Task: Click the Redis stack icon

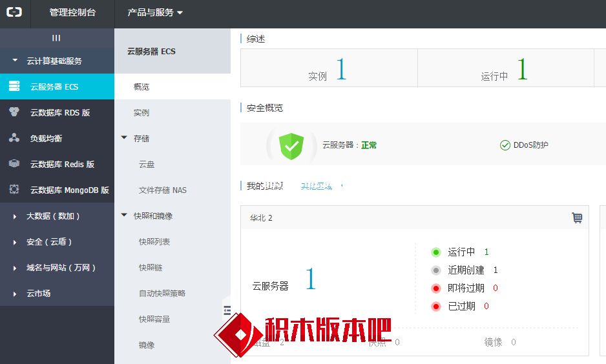Action: 14,163
